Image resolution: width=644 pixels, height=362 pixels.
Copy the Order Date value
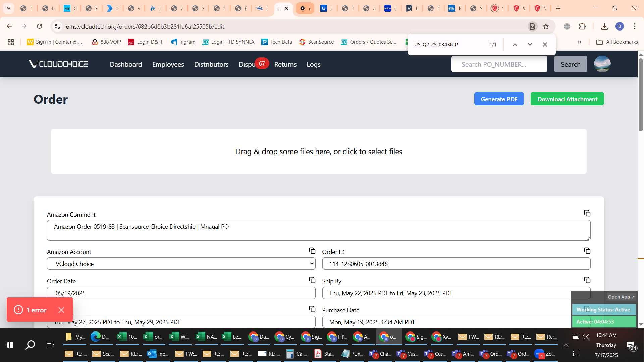312,280
